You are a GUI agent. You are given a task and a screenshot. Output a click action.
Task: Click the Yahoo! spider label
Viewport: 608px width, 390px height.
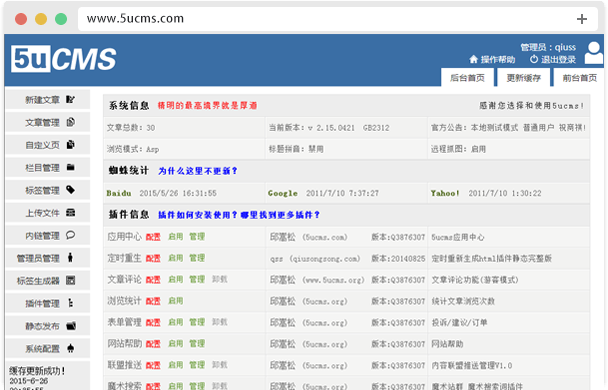(445, 193)
